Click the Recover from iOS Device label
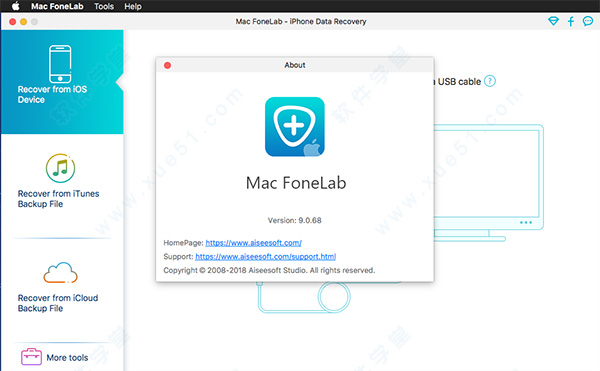Image resolution: width=600 pixels, height=371 pixels. tap(52, 94)
